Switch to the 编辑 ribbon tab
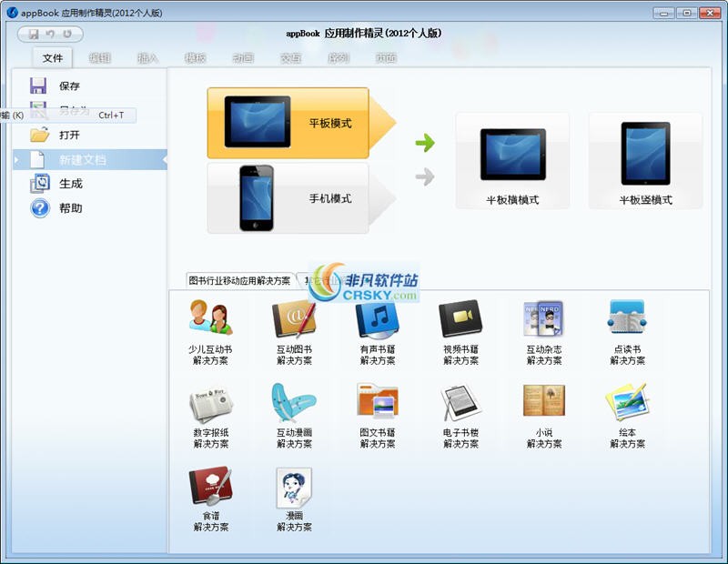This screenshot has height=564, width=728. (100, 58)
